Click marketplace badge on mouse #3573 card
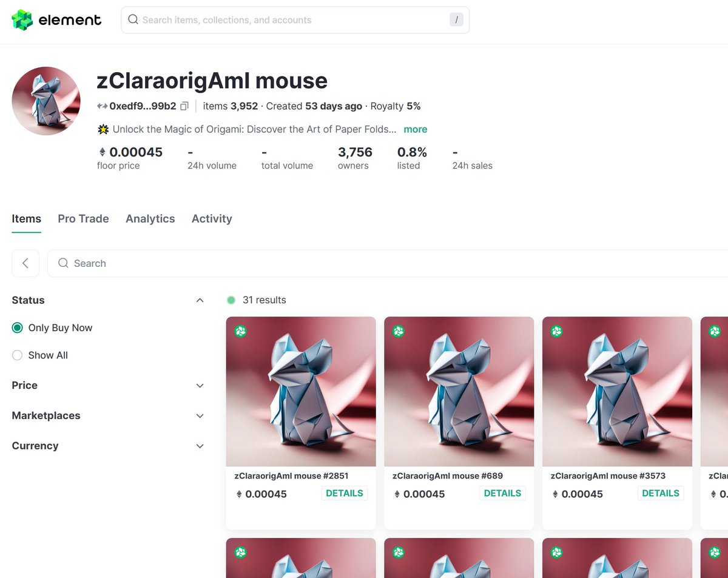This screenshot has height=578, width=728. pyautogui.click(x=557, y=331)
